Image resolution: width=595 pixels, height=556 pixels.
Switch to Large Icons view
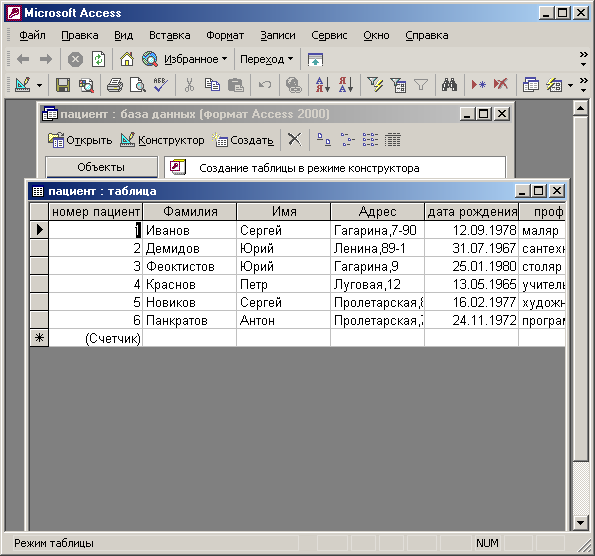324,140
